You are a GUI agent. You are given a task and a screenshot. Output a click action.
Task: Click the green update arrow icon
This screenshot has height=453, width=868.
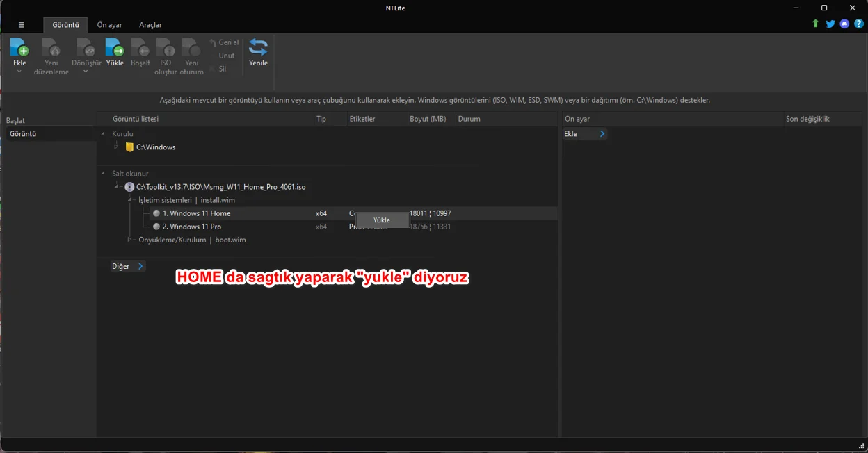816,24
